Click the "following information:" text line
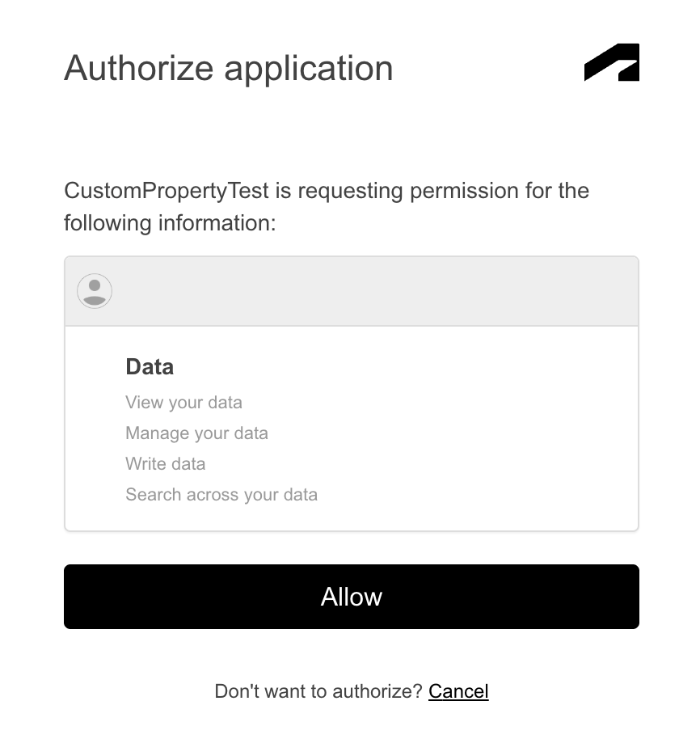Image resolution: width=700 pixels, height=739 pixels. (170, 222)
